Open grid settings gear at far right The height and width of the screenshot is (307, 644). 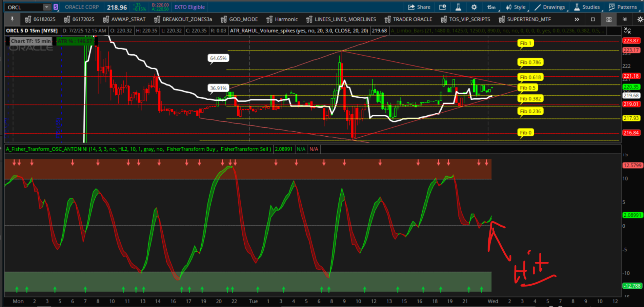pyautogui.click(x=640, y=19)
